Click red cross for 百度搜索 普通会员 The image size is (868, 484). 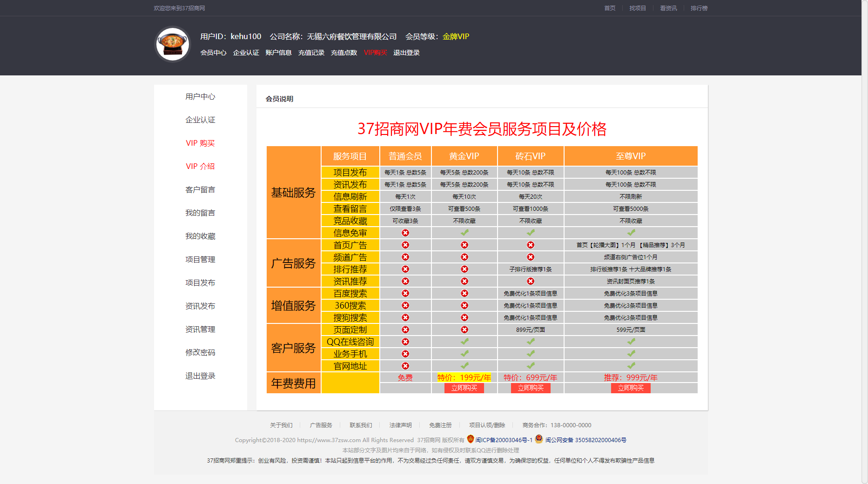[x=405, y=293]
